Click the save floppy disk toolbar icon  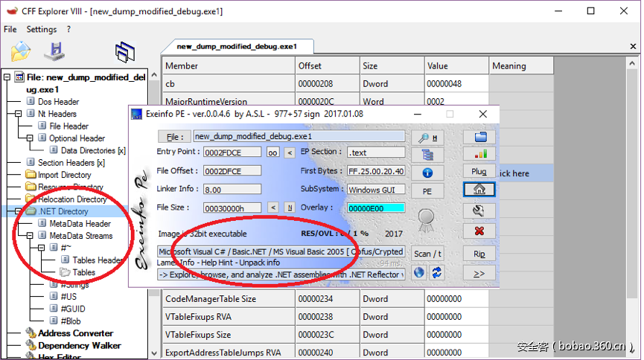pyautogui.click(x=55, y=51)
